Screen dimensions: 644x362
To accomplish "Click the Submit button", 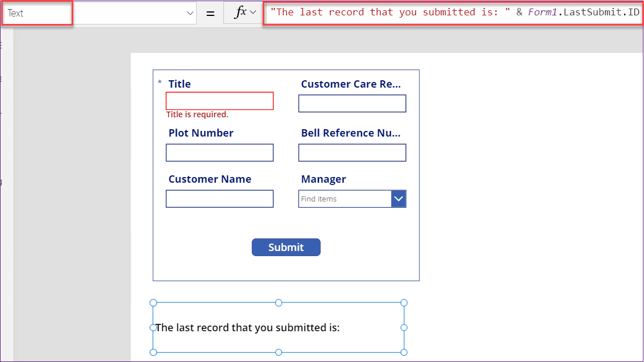I will click(286, 247).
